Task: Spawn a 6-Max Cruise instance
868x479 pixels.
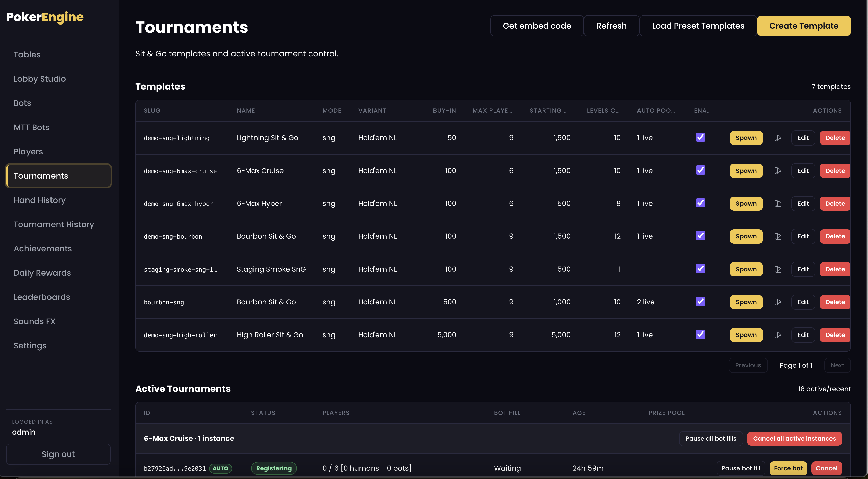Action: click(x=746, y=171)
